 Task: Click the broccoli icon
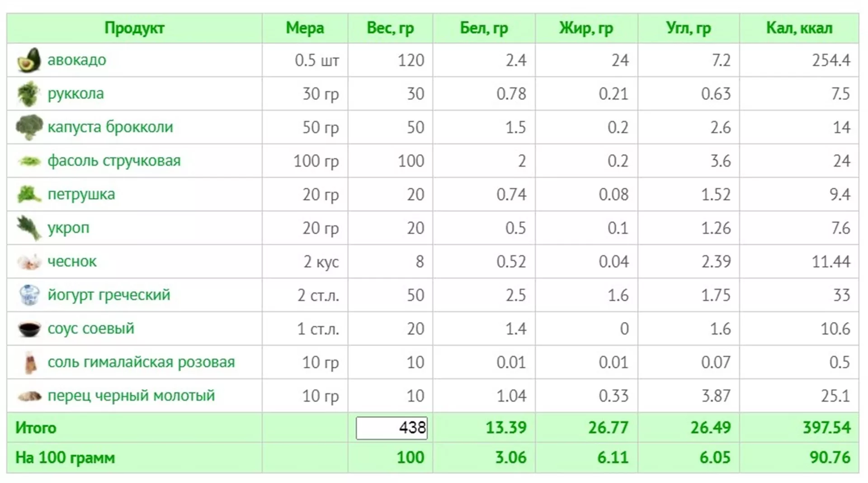(x=29, y=127)
